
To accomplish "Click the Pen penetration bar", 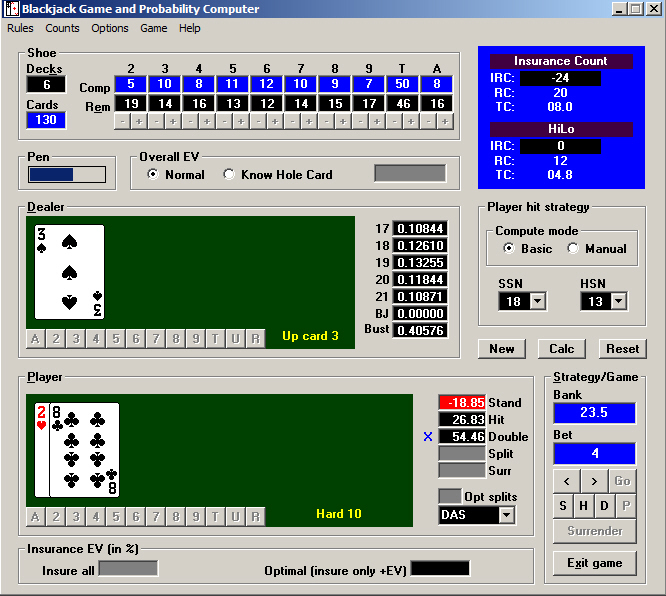I will point(66,174).
